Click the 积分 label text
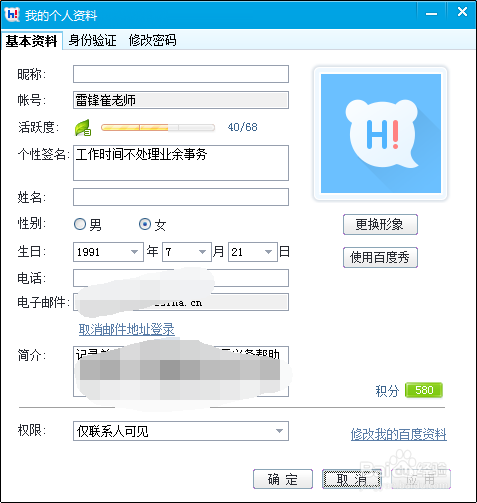This screenshot has height=503, width=477. point(387,391)
